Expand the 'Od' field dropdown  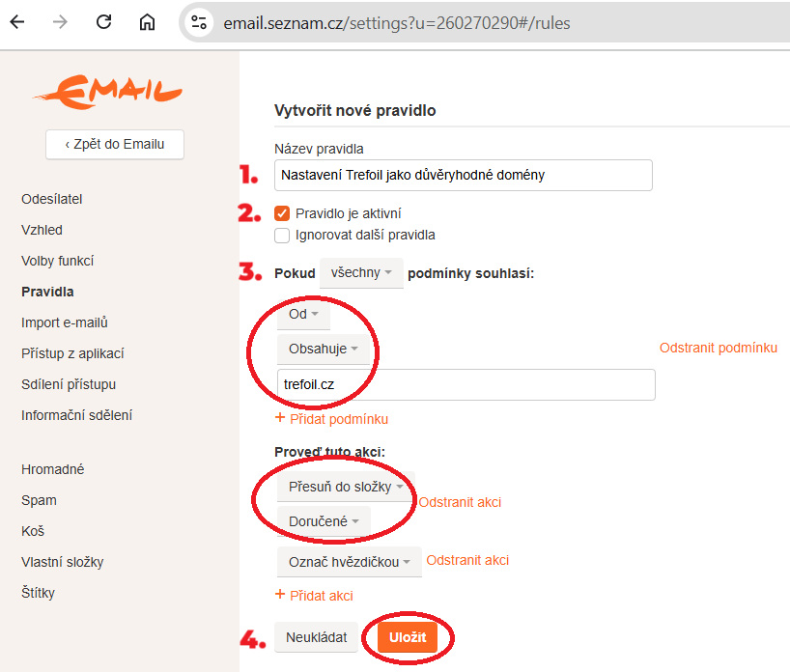click(x=303, y=314)
